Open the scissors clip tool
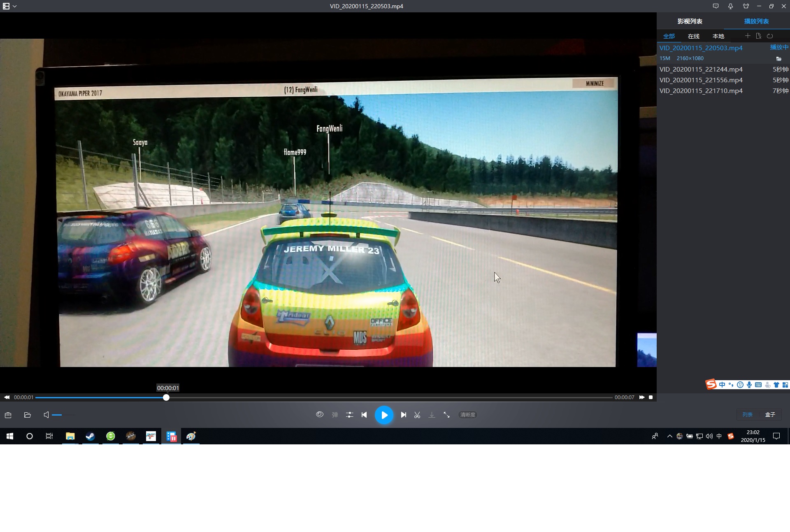Screen dimensions: 790x532 pos(417,415)
